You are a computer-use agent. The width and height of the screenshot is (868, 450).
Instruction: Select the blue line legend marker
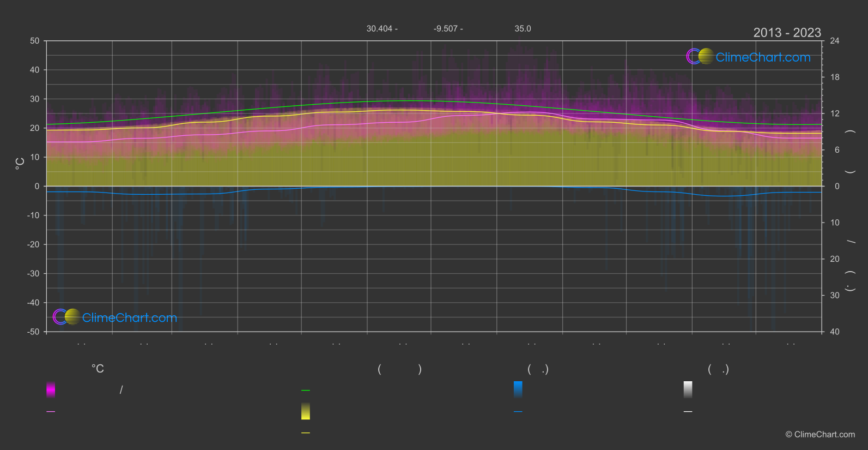point(518,412)
